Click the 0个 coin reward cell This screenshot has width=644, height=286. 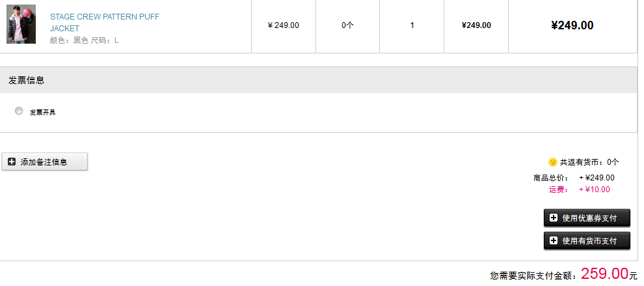[347, 25]
